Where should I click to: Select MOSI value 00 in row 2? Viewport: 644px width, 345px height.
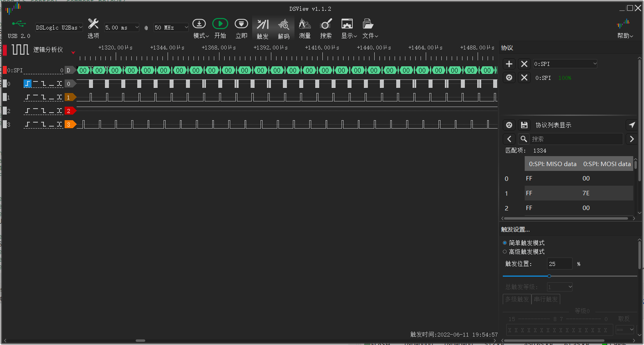(586, 208)
